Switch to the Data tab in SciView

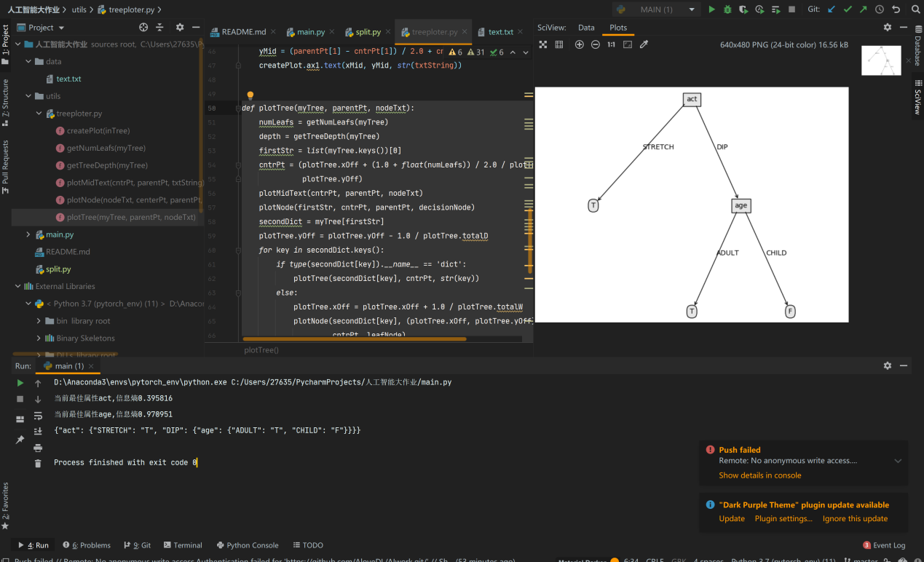point(586,28)
